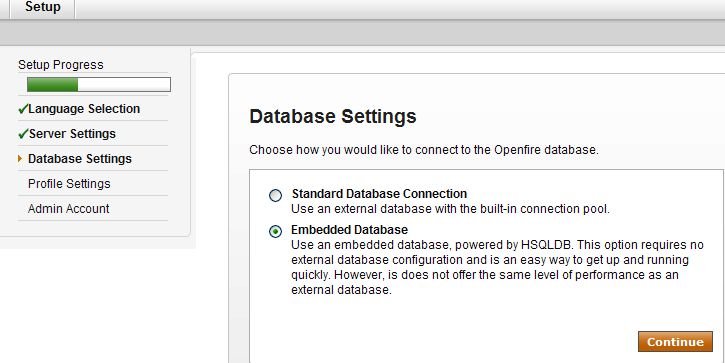This screenshot has width=725, height=363.
Task: Open the Setup tab
Action: 43,8
